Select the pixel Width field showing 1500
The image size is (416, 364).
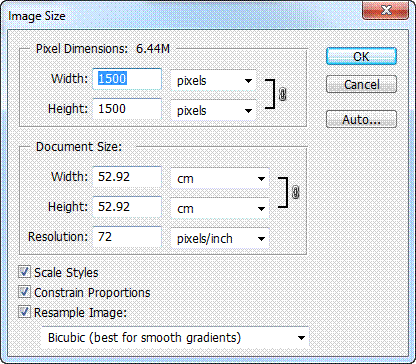click(x=127, y=79)
